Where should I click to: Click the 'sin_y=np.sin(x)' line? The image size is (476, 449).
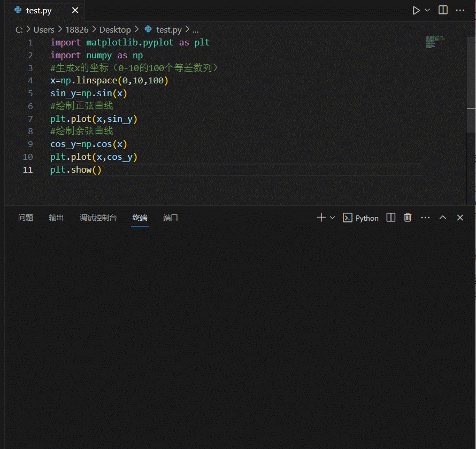(89, 93)
